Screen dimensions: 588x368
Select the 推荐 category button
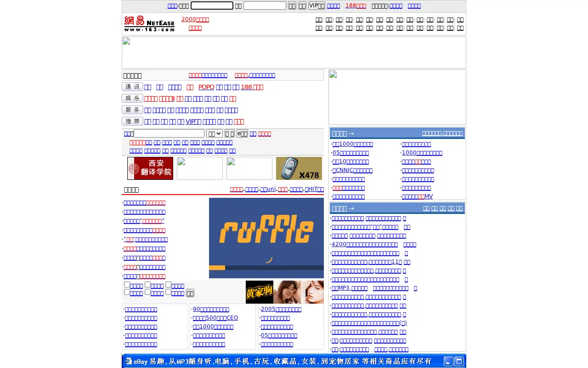tap(132, 121)
